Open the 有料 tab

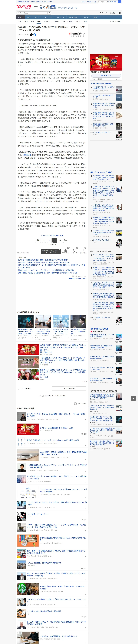(95, 17)
